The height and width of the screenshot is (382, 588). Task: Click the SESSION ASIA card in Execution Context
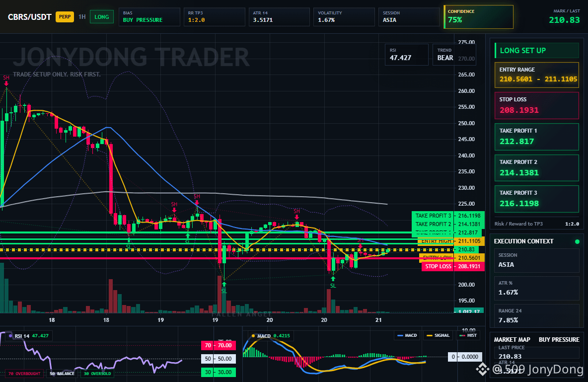(x=537, y=260)
